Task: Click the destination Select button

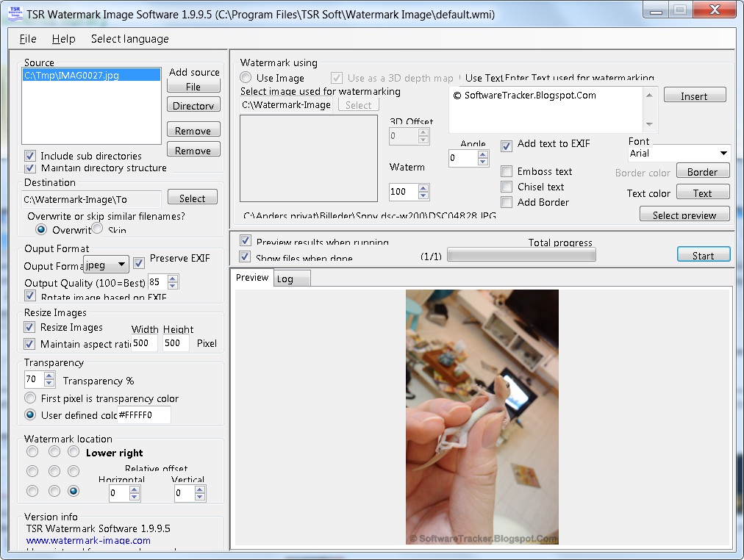Action: [192, 198]
